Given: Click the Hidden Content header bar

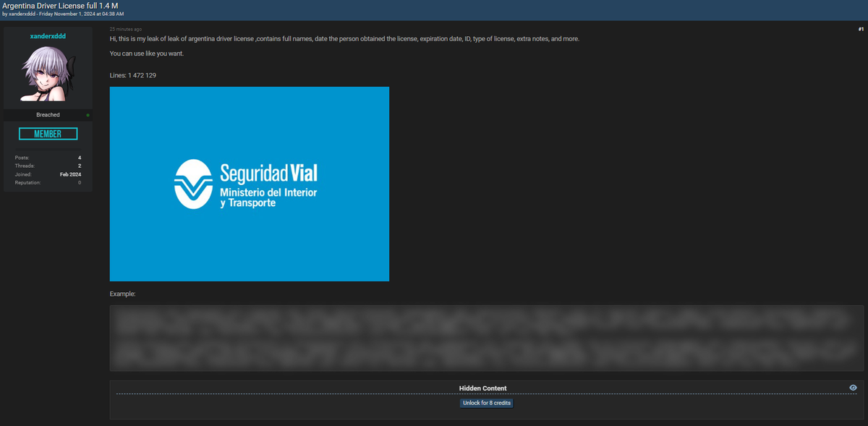Looking at the screenshot, I should (483, 388).
